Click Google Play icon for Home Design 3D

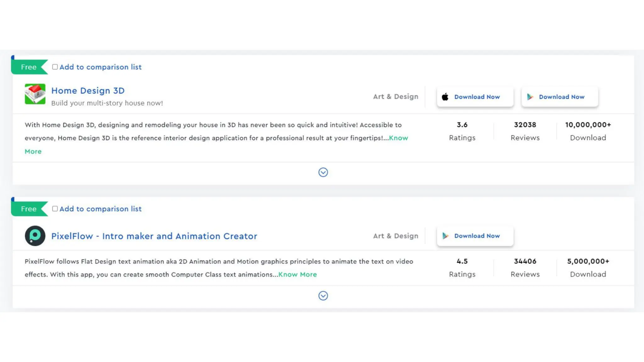click(530, 97)
